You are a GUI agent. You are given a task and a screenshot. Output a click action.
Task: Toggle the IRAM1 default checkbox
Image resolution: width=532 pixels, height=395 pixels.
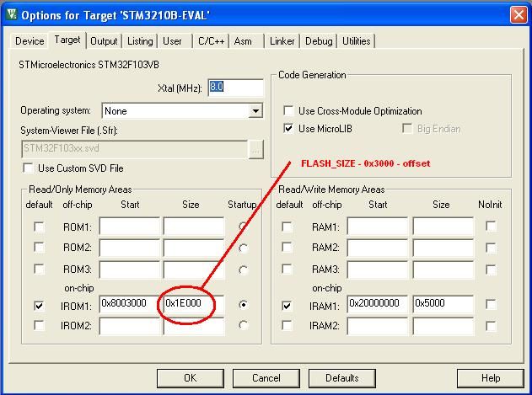(x=287, y=306)
